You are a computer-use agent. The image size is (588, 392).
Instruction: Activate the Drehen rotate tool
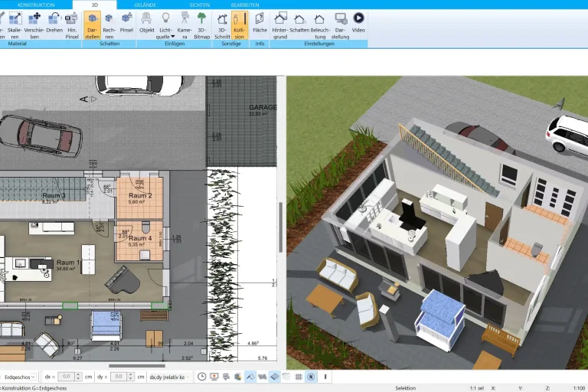click(x=54, y=22)
